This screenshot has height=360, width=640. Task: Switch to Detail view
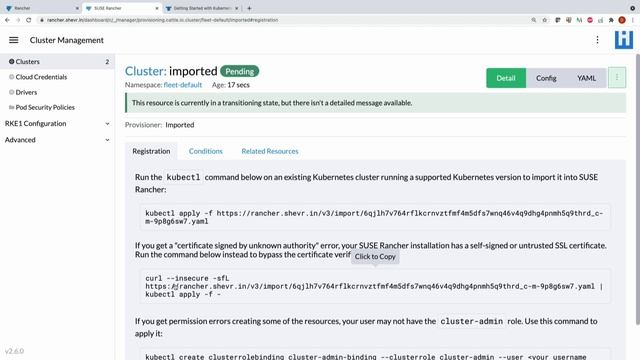click(506, 78)
